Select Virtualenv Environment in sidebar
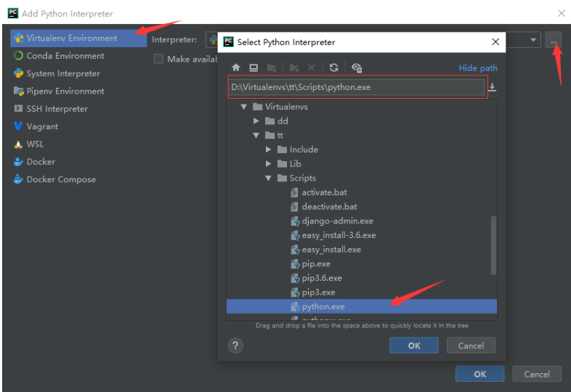 pos(78,38)
